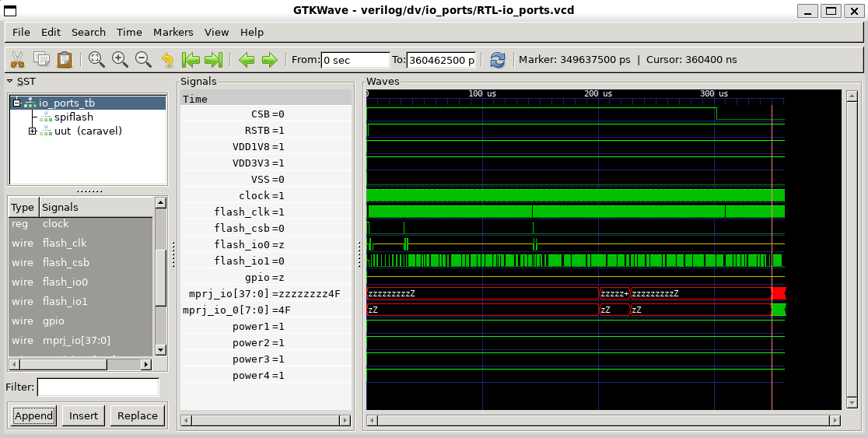The height and width of the screenshot is (438, 868).
Task: Select the clock =1 signal row
Action: (x=266, y=195)
